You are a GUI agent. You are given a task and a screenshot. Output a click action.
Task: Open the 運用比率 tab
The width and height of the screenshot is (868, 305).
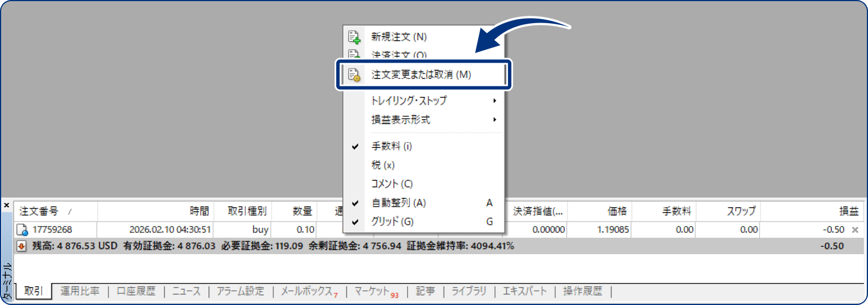click(80, 291)
